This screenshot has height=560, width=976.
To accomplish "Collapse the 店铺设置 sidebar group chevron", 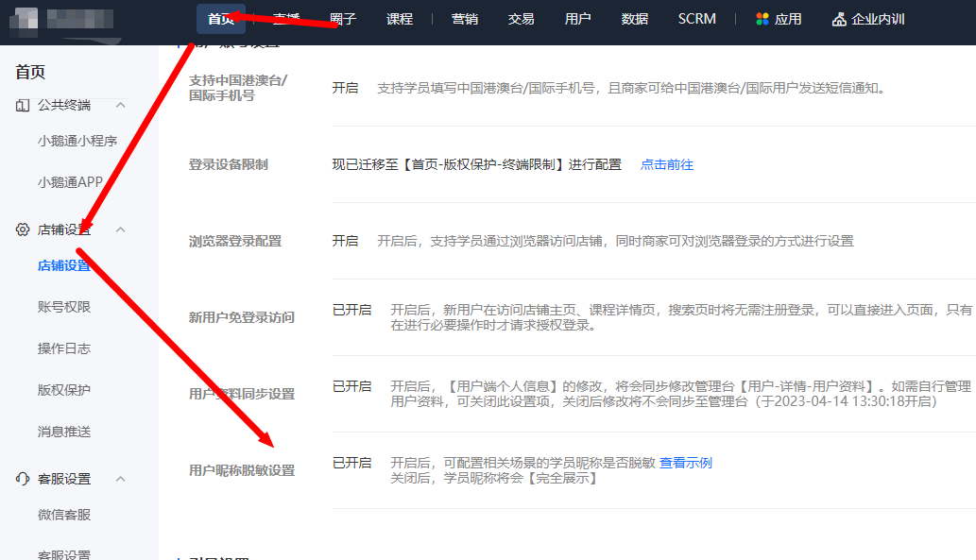I will point(121,229).
